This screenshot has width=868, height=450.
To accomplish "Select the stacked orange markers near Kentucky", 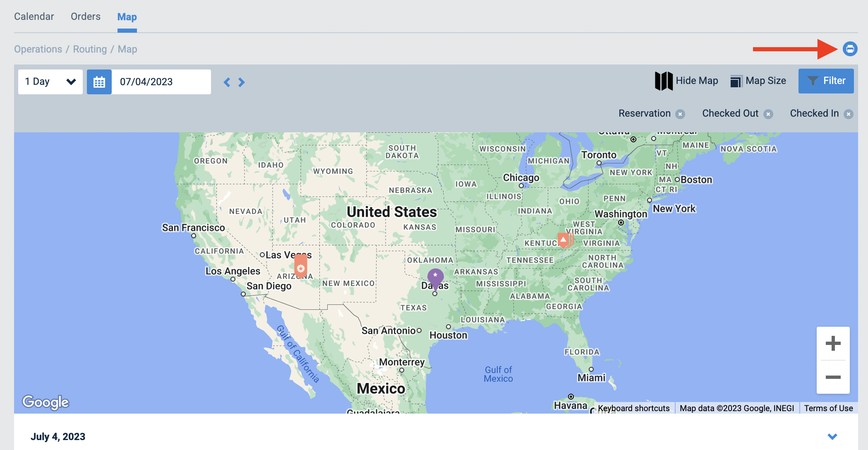I will (564, 239).
